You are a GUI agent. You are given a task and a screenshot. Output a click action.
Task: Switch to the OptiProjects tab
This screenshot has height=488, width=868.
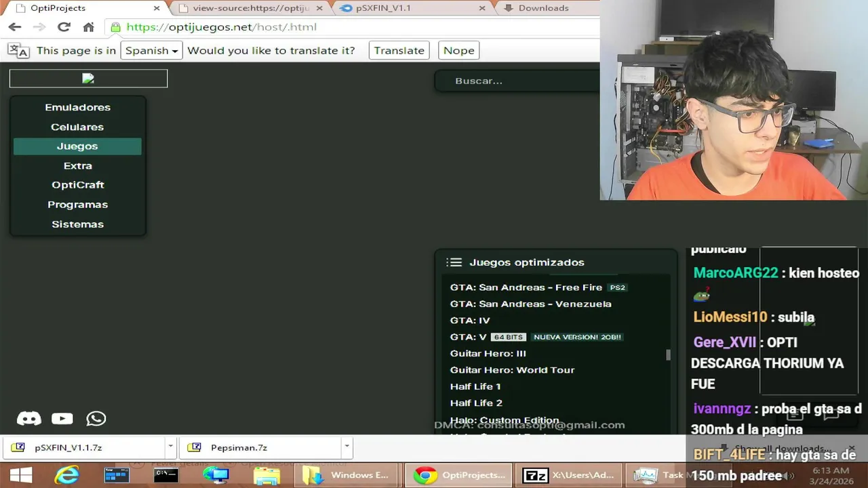tap(86, 8)
